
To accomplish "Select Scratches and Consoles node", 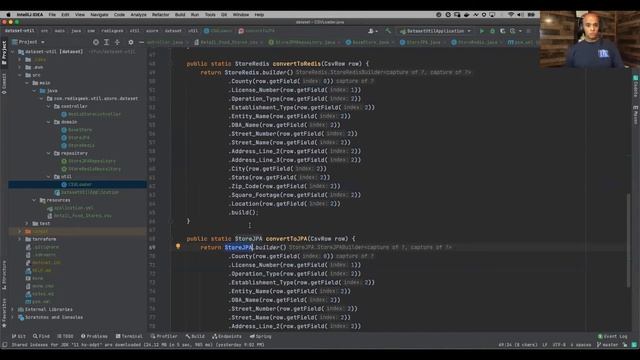I will click(50, 317).
